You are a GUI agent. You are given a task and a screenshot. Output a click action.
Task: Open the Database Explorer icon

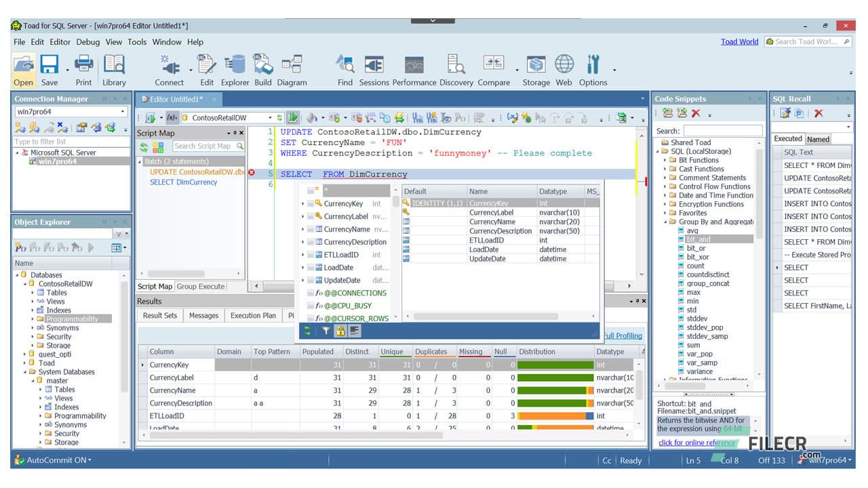click(235, 68)
